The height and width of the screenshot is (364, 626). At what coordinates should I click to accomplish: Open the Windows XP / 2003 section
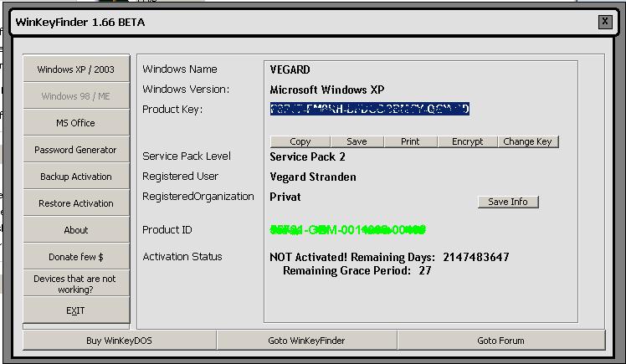coord(76,69)
